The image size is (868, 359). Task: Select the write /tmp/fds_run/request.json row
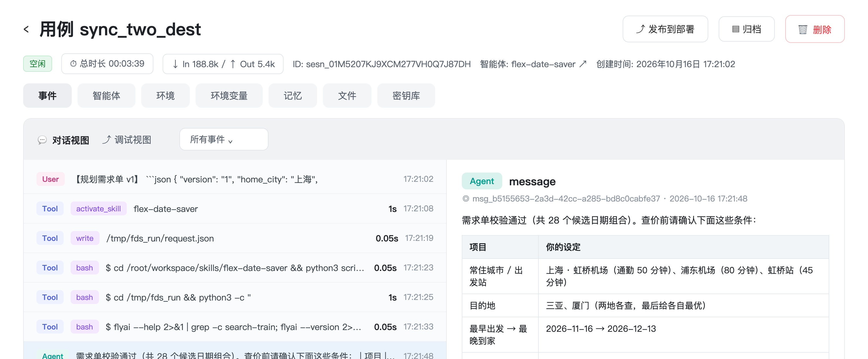235,238
